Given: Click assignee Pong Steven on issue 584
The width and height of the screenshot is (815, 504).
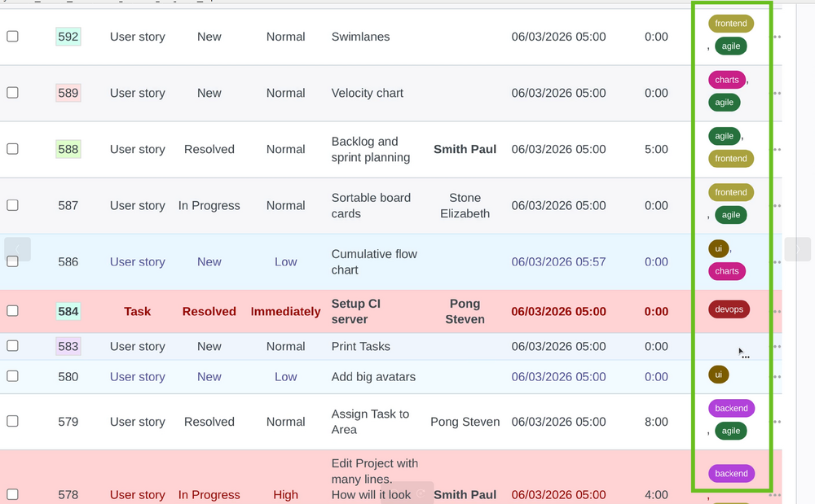Looking at the screenshot, I should [x=465, y=311].
